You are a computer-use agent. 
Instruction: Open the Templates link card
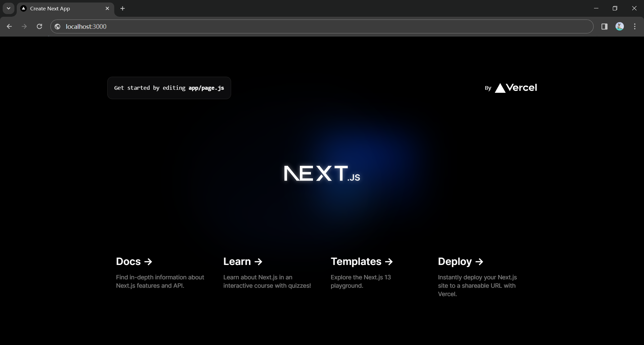(376, 273)
